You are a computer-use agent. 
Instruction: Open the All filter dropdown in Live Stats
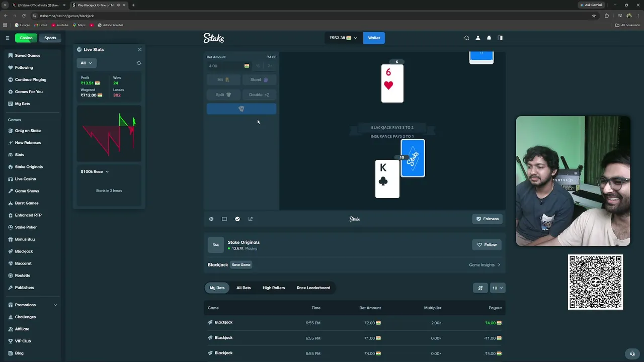87,63
